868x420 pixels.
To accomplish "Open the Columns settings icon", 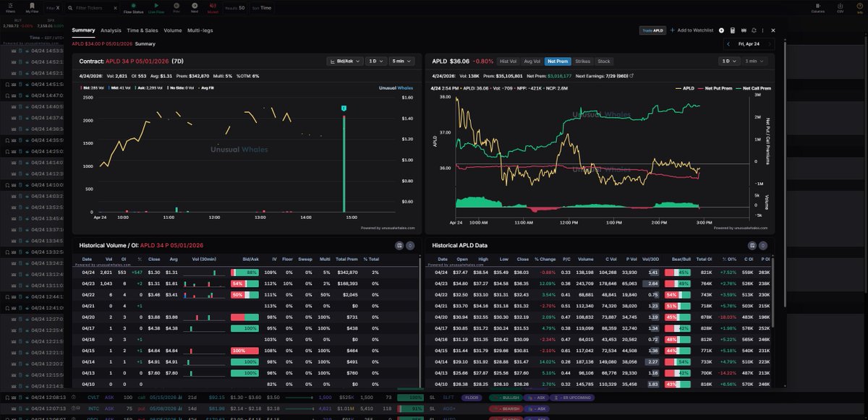I will pyautogui.click(x=818, y=8).
